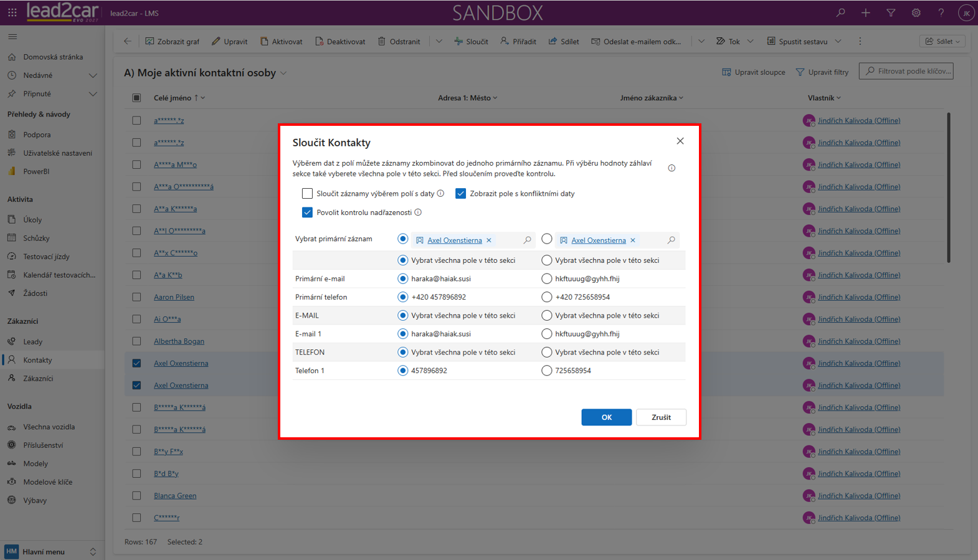Toggle the hamburger navigation icon
The image size is (978, 560).
click(x=12, y=37)
